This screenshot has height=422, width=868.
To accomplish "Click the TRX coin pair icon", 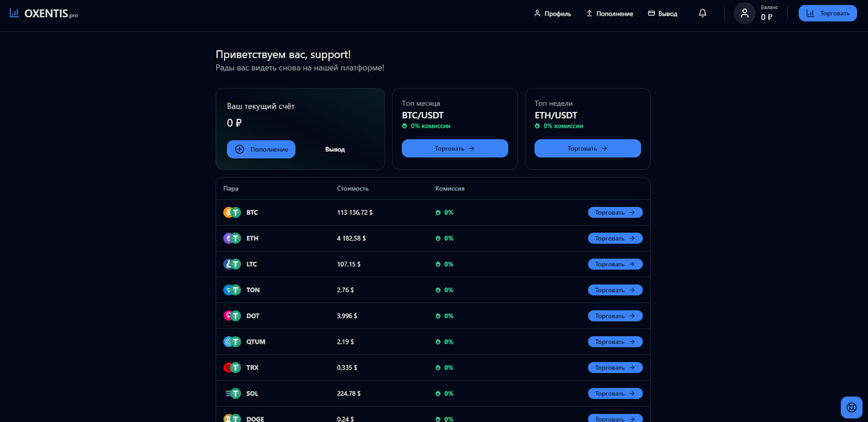I will click(232, 368).
